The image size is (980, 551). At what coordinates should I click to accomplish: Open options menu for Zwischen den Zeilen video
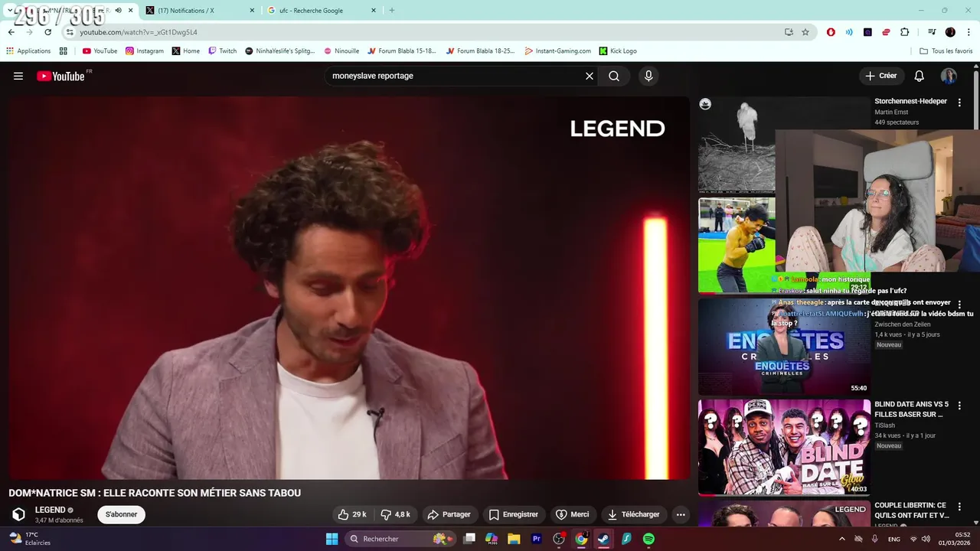pos(959,305)
